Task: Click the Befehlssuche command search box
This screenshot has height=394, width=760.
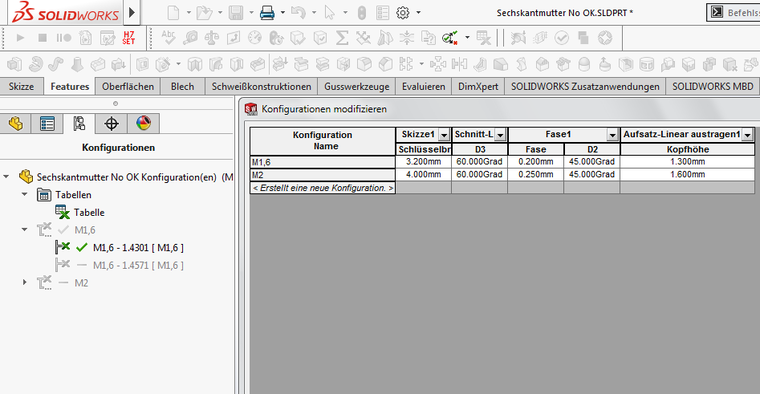Action: 733,13
